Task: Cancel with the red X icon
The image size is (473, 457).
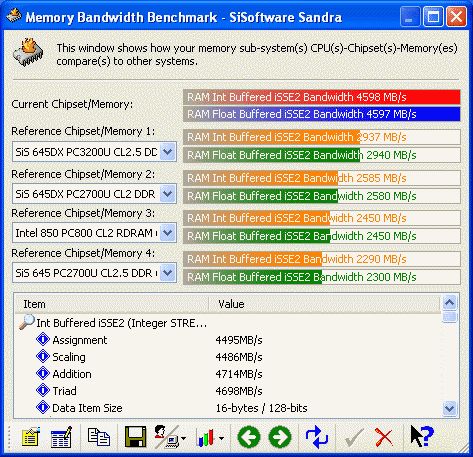Action: [x=384, y=437]
